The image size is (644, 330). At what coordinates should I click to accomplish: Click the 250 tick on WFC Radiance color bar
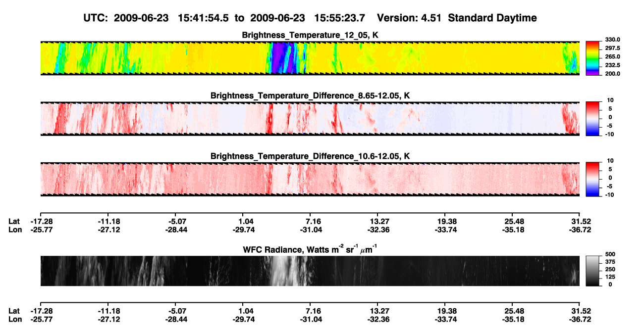(611, 269)
